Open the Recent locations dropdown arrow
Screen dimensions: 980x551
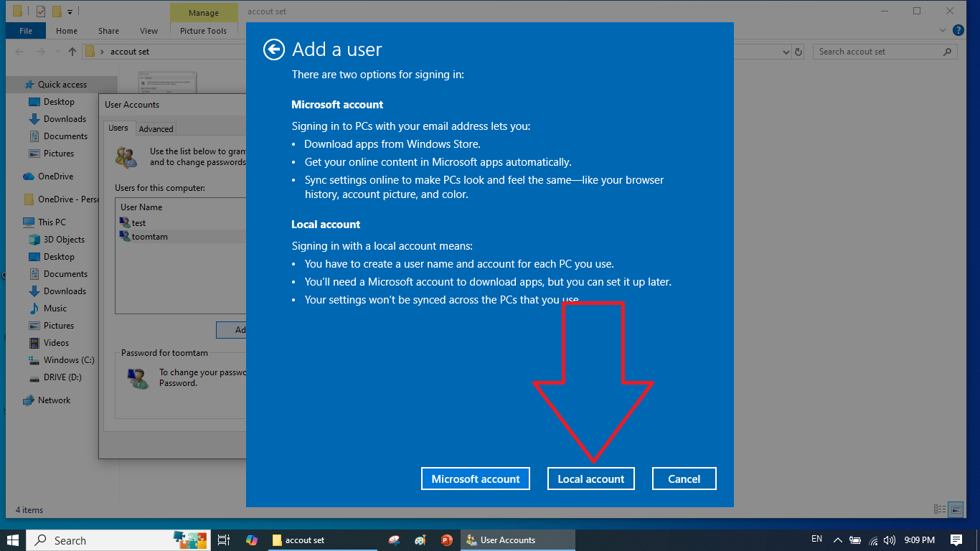coord(57,52)
